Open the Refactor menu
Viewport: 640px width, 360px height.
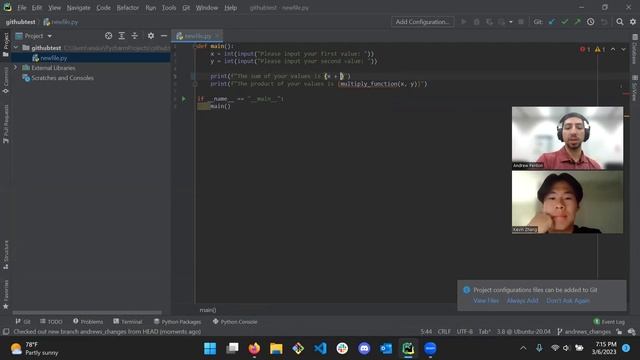(128, 8)
